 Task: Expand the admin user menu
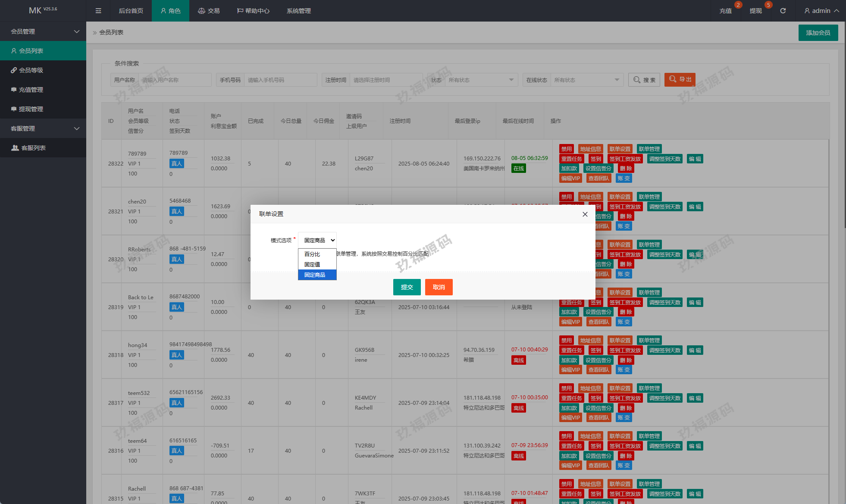coord(821,11)
